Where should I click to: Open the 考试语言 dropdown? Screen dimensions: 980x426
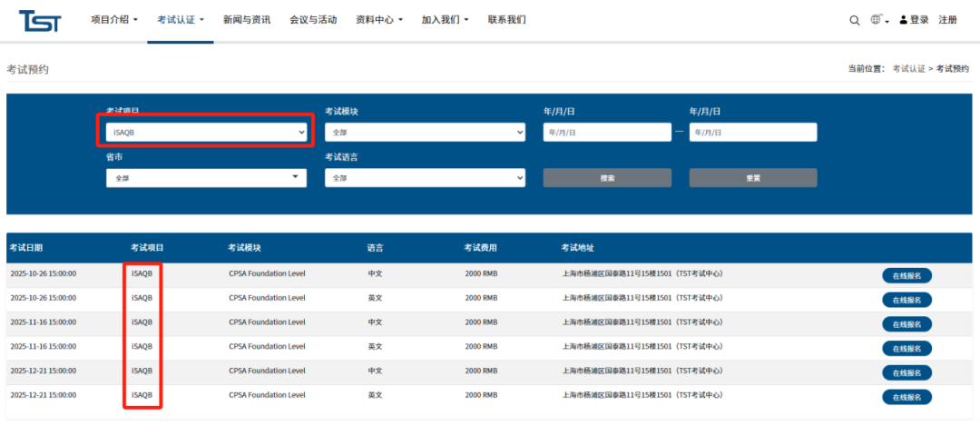pos(425,178)
